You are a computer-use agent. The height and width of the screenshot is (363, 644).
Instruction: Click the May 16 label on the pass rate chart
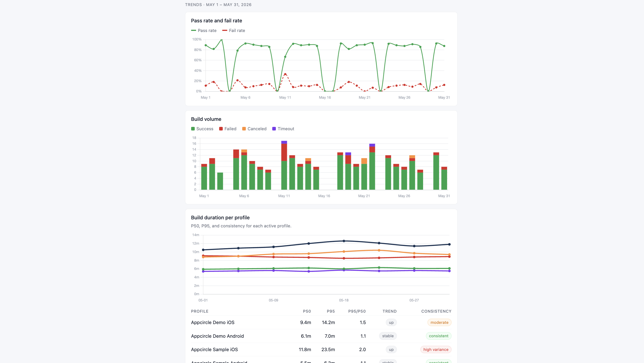pyautogui.click(x=325, y=98)
